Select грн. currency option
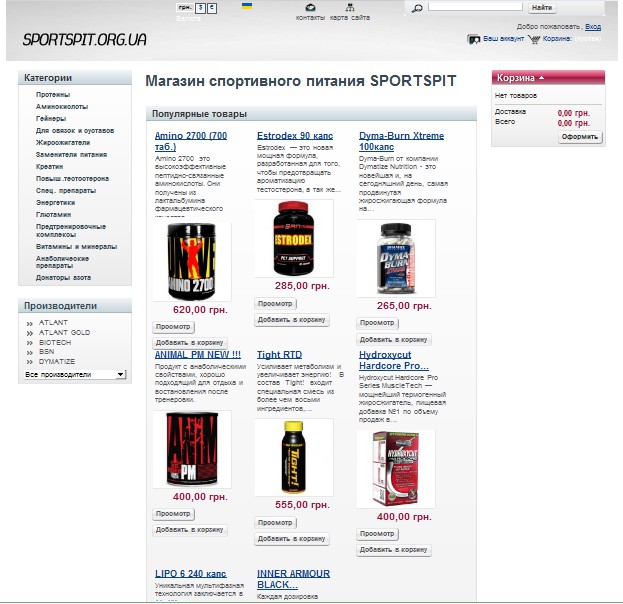Screen dimensions: 623x604 point(185,8)
